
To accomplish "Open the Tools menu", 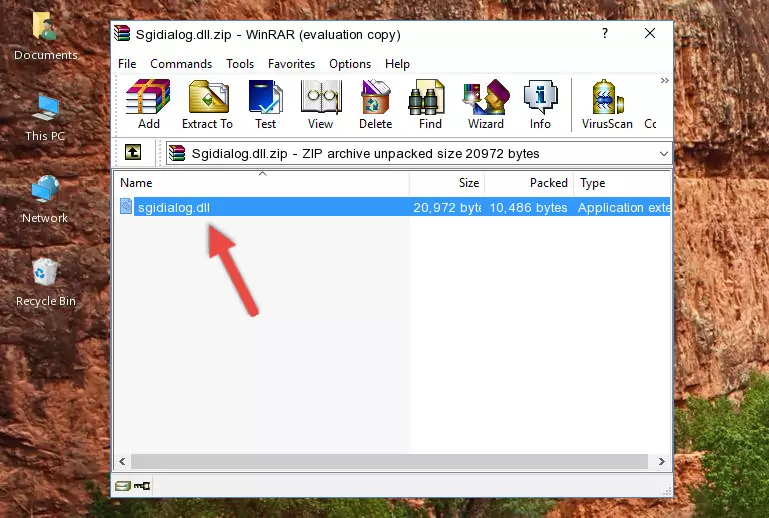I will click(x=240, y=64).
